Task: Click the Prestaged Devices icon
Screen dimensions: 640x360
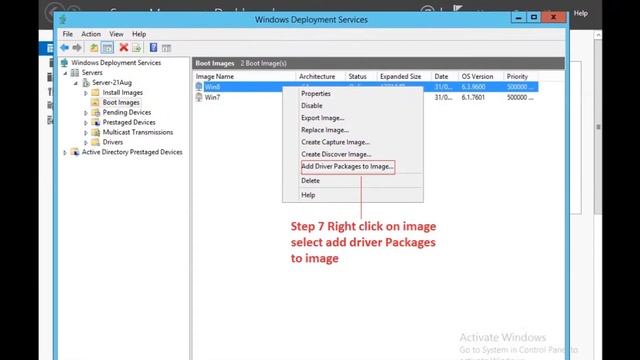Action: click(96, 122)
